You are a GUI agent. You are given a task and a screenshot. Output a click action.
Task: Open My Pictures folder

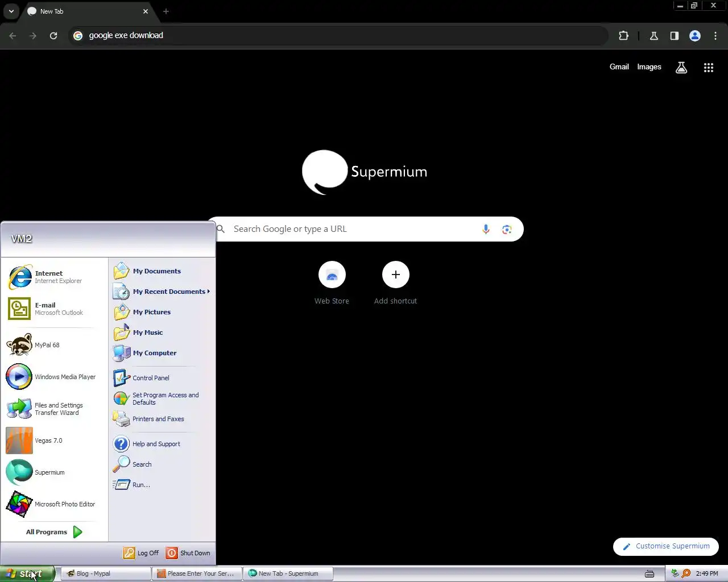[x=162, y=312]
